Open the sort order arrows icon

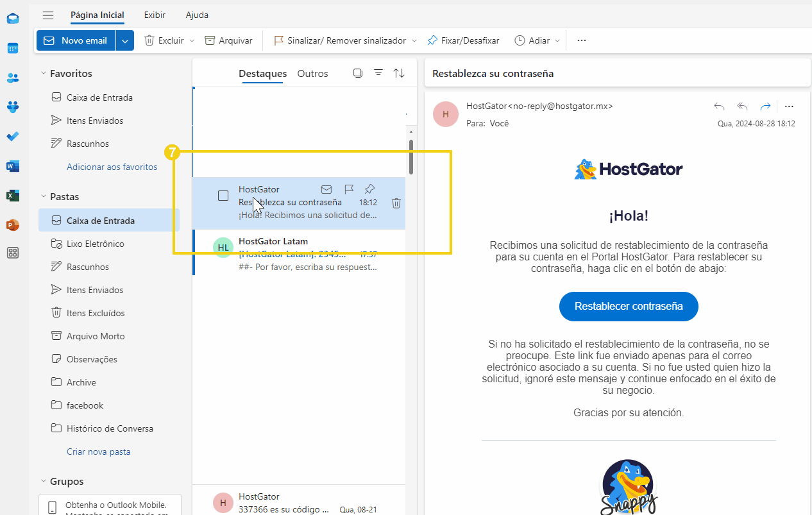tap(399, 73)
